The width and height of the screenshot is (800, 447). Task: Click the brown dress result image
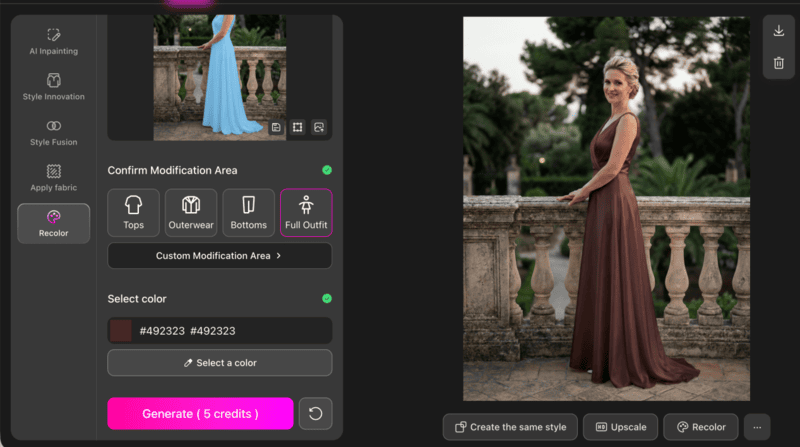tap(606, 209)
